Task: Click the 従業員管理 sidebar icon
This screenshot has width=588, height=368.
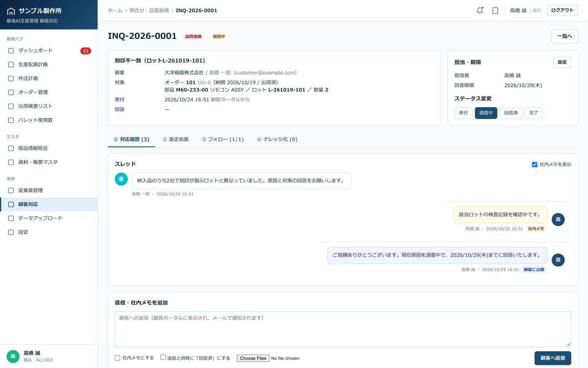Action: 11,191
